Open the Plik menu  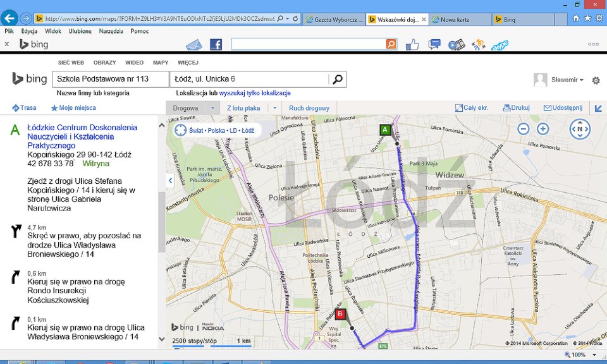9,31
